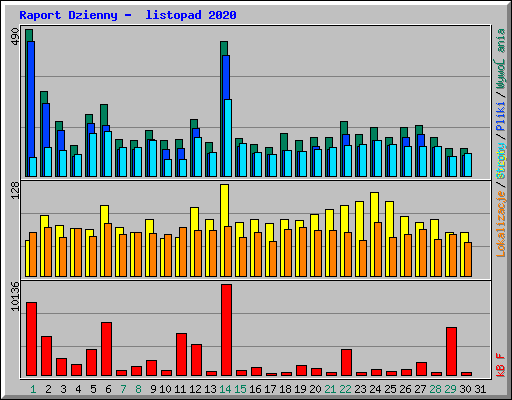Click the red kB bar for day 12
Image resolution: width=512 pixels, height=400 pixels.
[x=196, y=360]
